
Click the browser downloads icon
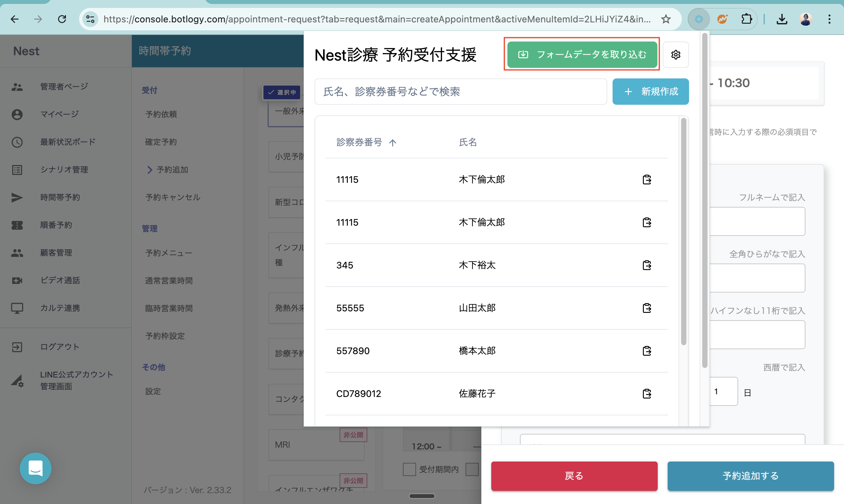781,19
